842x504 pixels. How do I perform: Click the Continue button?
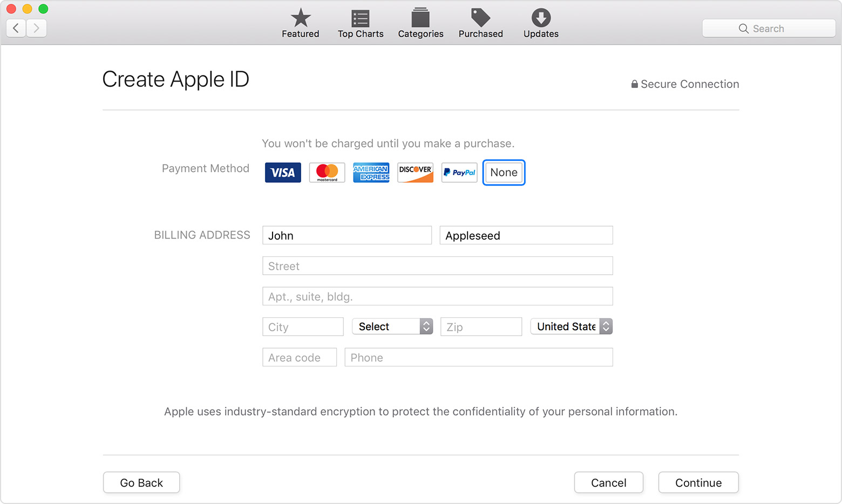point(698,482)
